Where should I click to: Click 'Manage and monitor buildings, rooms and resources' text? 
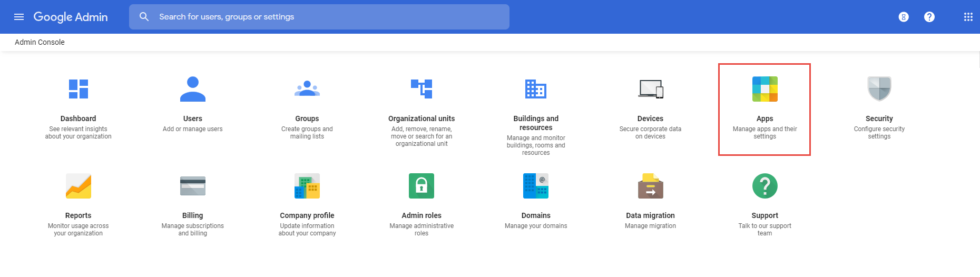(x=536, y=145)
